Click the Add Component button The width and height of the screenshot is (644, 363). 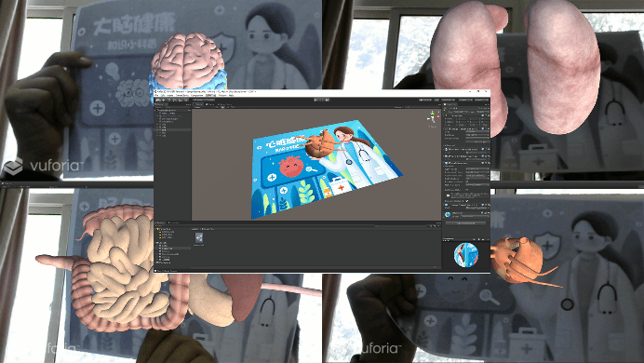[x=465, y=223]
